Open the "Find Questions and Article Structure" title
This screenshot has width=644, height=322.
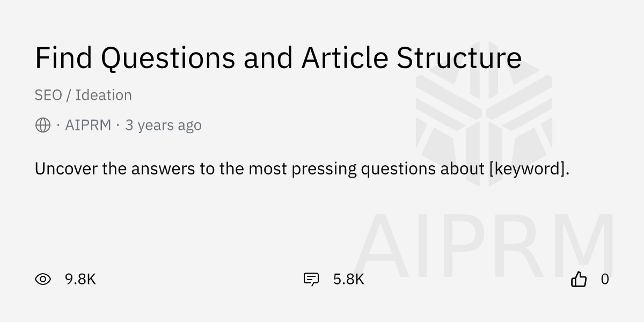(x=278, y=58)
